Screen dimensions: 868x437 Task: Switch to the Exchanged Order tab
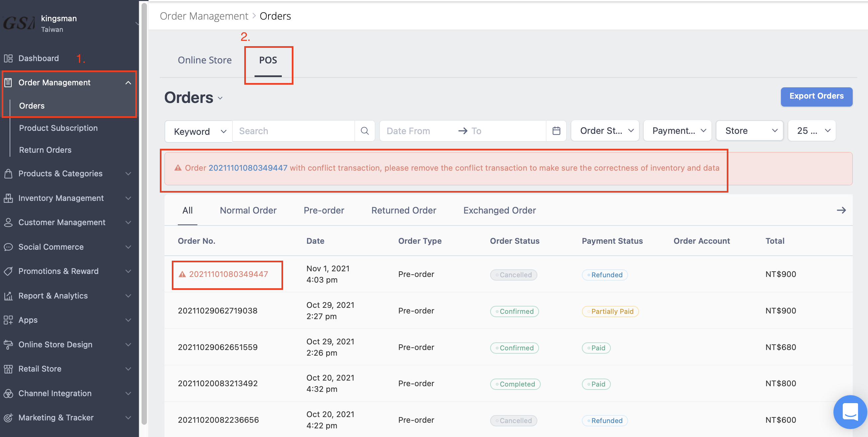coord(499,210)
